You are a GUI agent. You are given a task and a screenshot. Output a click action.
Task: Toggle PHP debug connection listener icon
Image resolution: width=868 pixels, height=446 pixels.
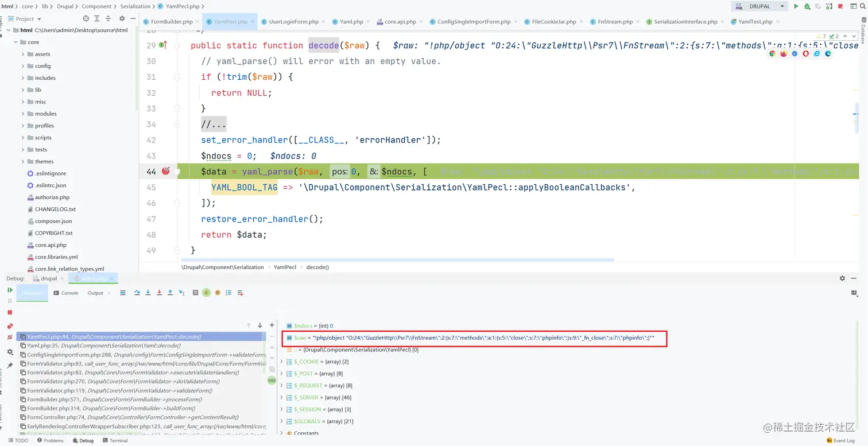(829, 6)
